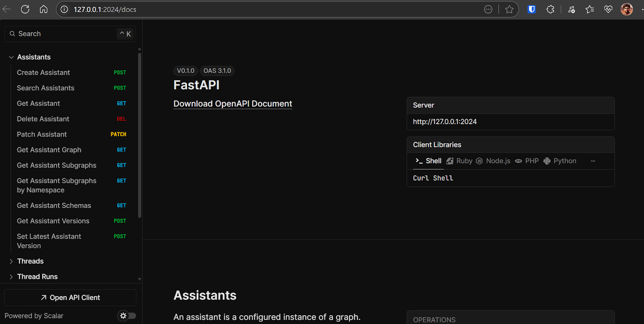Open Get Assistant Versions endpoint
Image resolution: width=644 pixels, height=324 pixels.
pos(72,221)
